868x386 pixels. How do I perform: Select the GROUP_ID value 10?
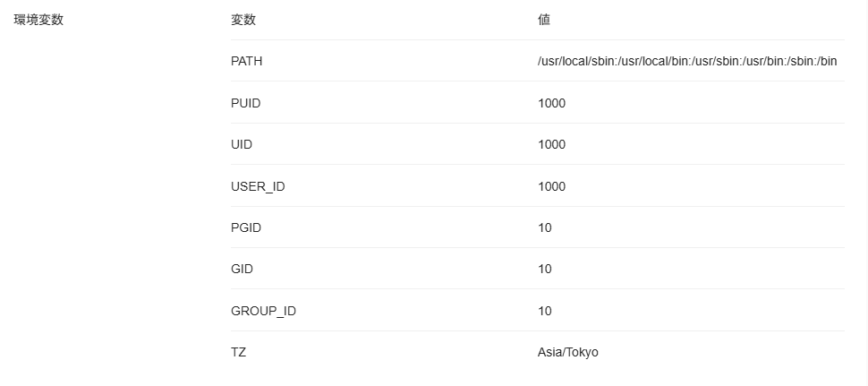[545, 312]
